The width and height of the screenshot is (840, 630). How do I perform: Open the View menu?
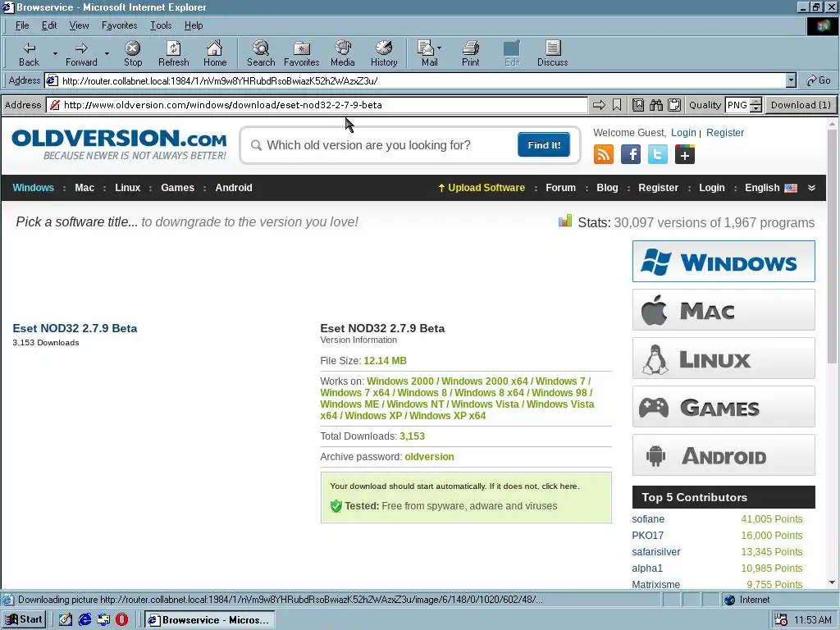point(79,25)
